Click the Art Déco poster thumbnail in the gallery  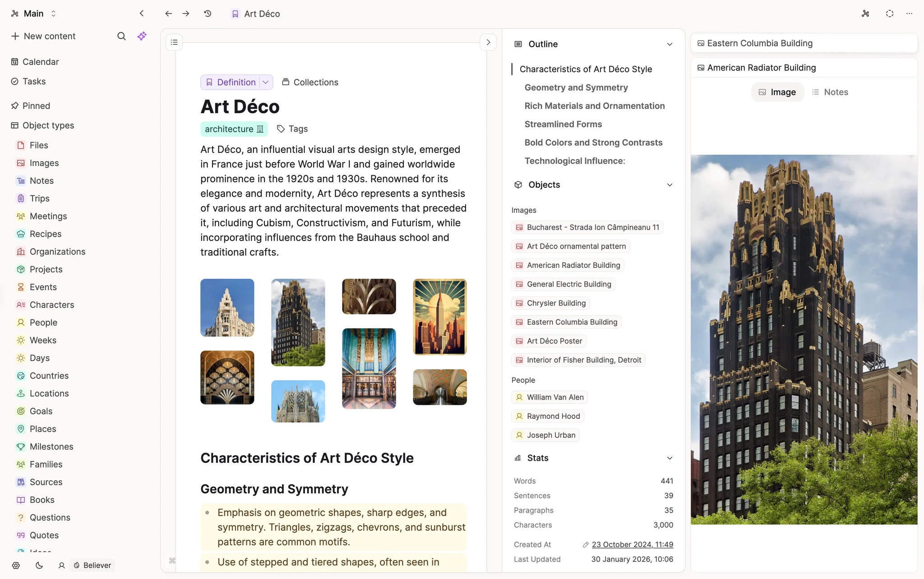tap(440, 316)
